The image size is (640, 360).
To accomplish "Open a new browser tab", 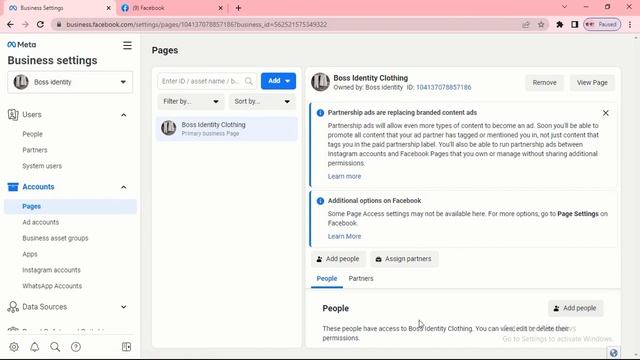I will tap(238, 8).
